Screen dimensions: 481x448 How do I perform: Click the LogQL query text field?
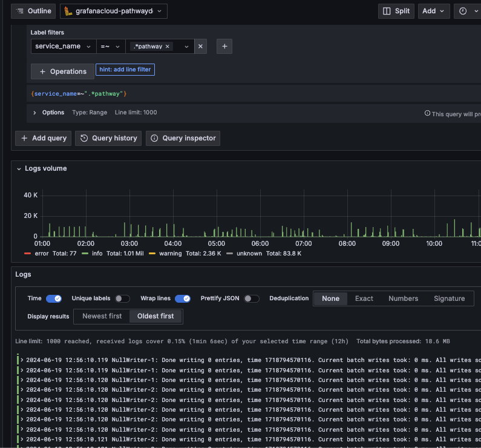pos(254,94)
